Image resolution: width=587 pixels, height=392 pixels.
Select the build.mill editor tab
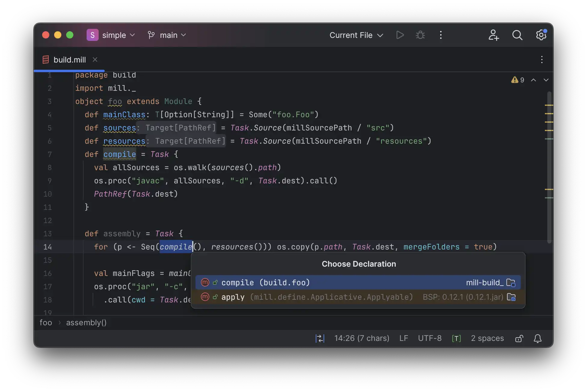click(x=69, y=60)
